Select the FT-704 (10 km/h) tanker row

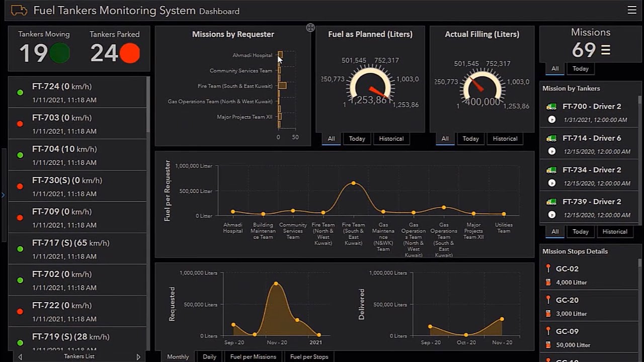tap(77, 155)
